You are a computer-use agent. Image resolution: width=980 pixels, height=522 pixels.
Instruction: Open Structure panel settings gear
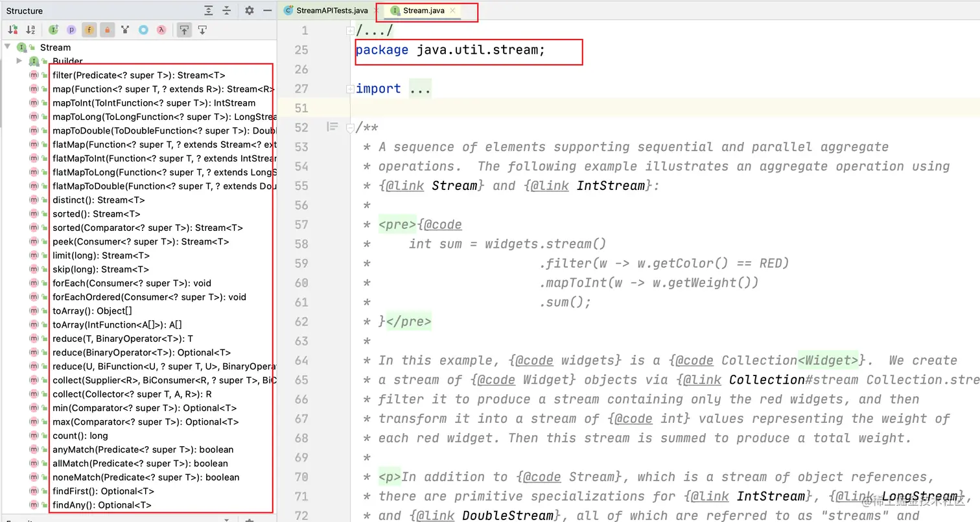[250, 10]
